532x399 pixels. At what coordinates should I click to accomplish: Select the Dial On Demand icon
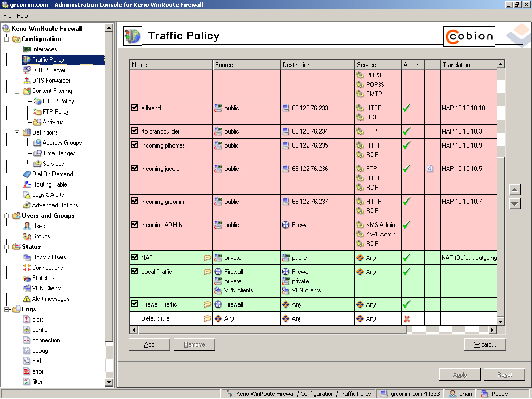tap(27, 174)
